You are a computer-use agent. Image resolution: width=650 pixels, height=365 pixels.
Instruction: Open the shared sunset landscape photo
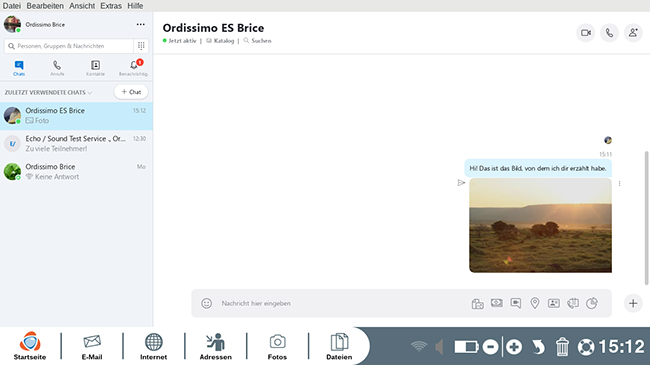pos(540,225)
